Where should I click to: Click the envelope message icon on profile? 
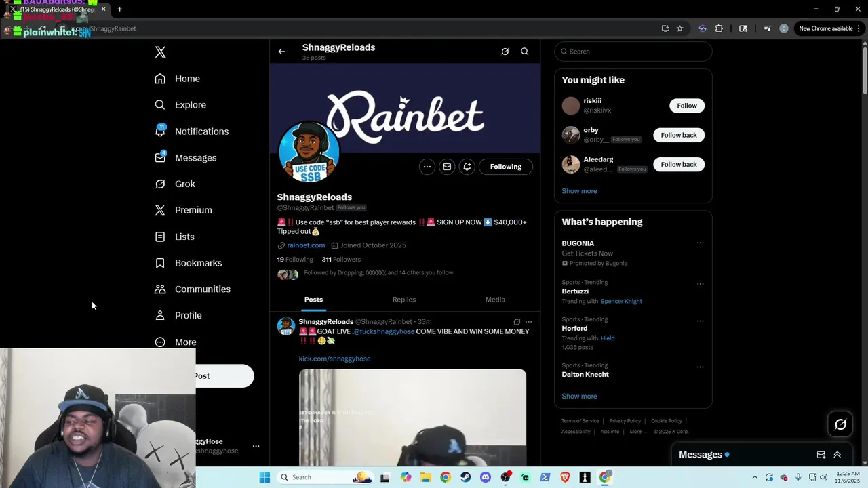click(x=447, y=167)
